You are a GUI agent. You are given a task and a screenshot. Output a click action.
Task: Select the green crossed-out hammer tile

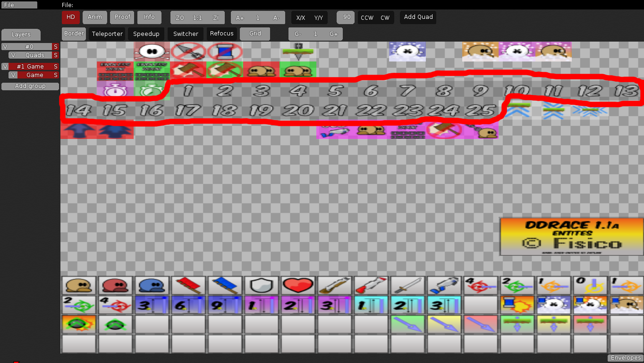pyautogui.click(x=225, y=70)
